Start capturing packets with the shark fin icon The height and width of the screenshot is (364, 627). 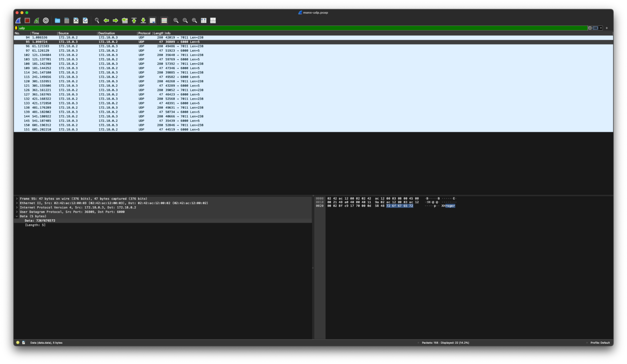[x=18, y=20]
